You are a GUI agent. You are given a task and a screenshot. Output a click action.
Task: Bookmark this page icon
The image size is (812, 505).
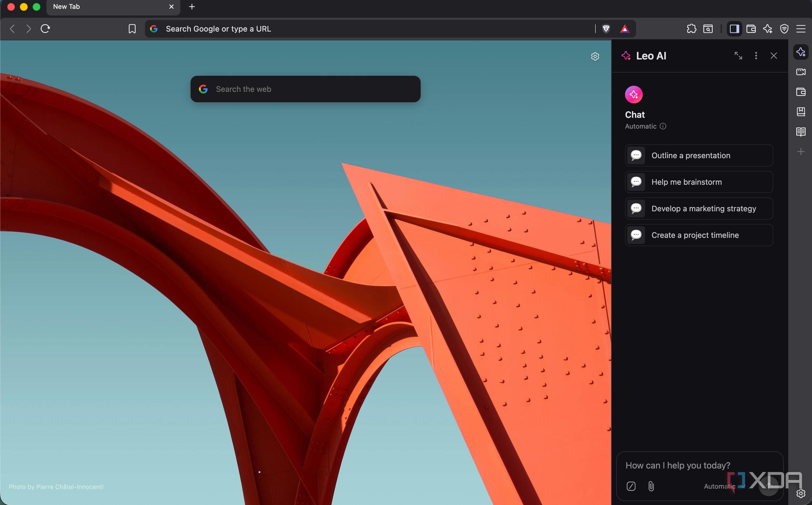coord(132,29)
